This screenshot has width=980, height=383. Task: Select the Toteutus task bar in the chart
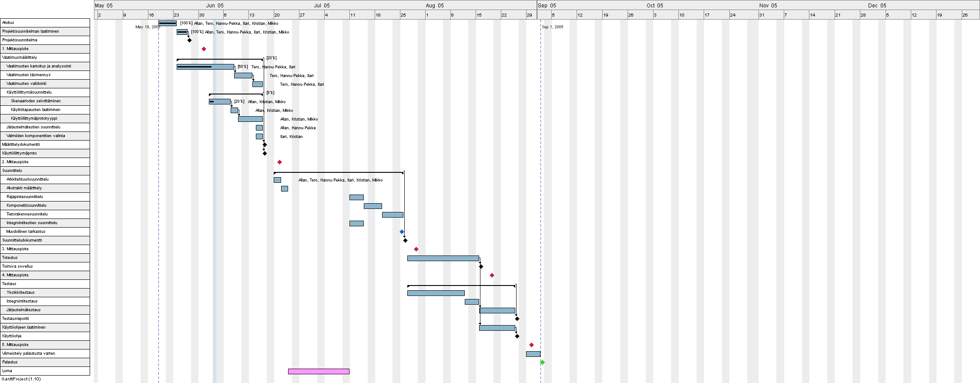pos(443,258)
